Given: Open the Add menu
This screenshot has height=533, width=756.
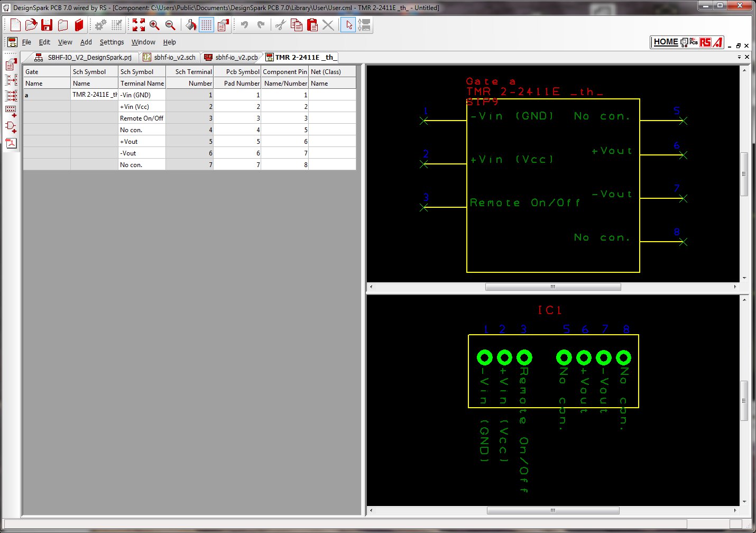Looking at the screenshot, I should coord(86,42).
